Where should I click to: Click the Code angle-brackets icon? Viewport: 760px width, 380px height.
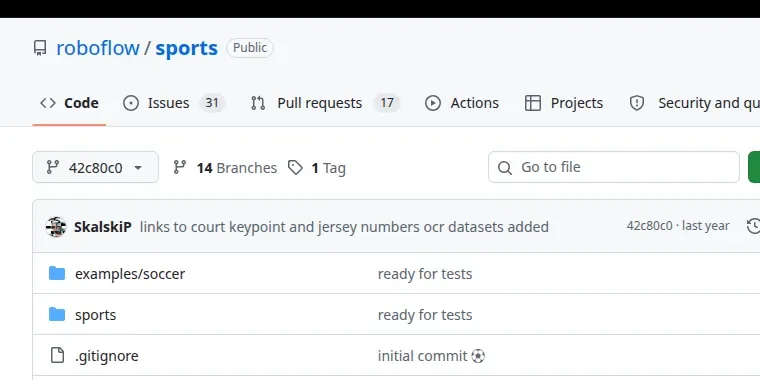48,103
